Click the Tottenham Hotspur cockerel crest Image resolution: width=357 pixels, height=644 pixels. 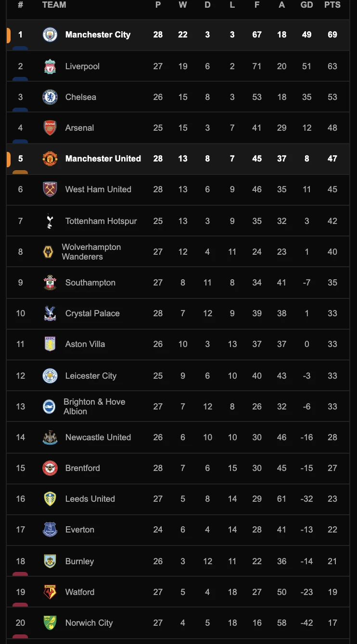click(x=50, y=221)
